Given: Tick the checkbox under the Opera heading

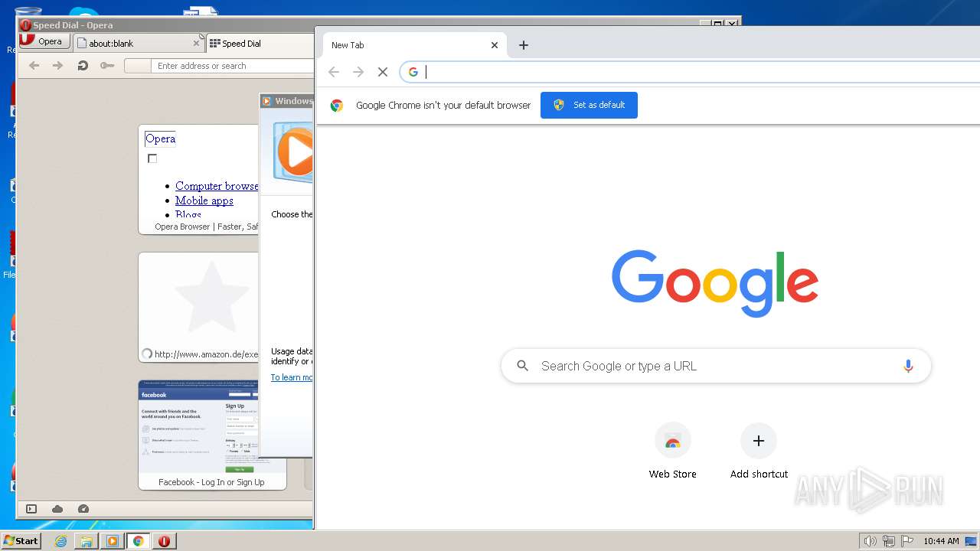Looking at the screenshot, I should click(152, 158).
